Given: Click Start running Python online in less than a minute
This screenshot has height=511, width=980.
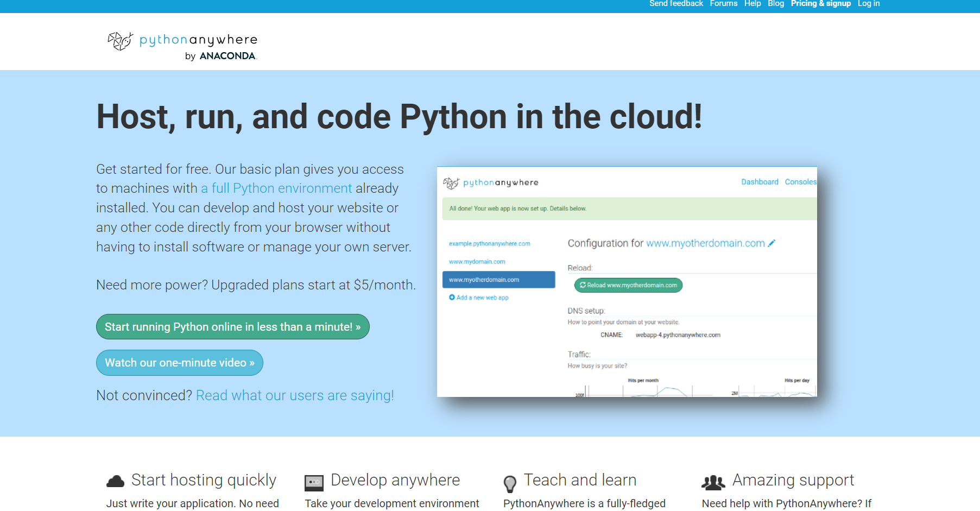Looking at the screenshot, I should tap(233, 327).
